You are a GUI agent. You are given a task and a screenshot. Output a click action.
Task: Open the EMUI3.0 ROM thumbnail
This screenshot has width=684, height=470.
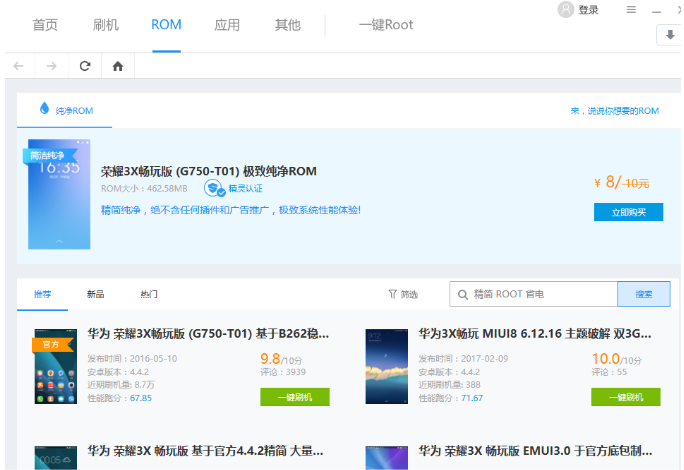click(x=386, y=458)
